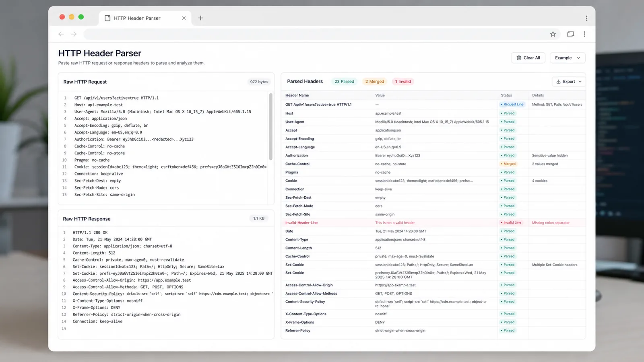Click request line 'Connection: keep-alive'
Screen dimensions: 644x362
tap(99, 174)
